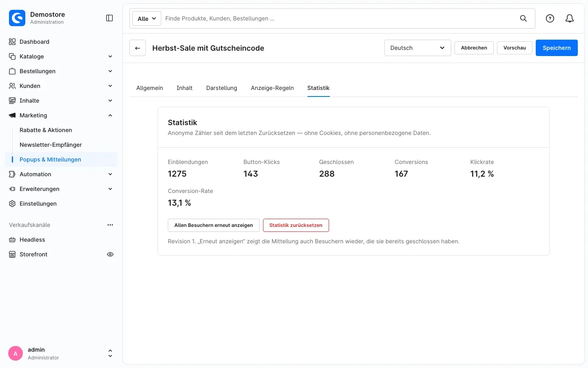Click the Vorschau button
588x368 pixels.
tap(514, 48)
